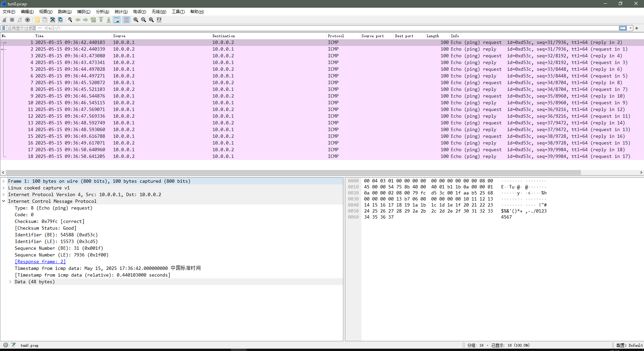Open a capture file with the folder icon

pyautogui.click(x=37, y=20)
